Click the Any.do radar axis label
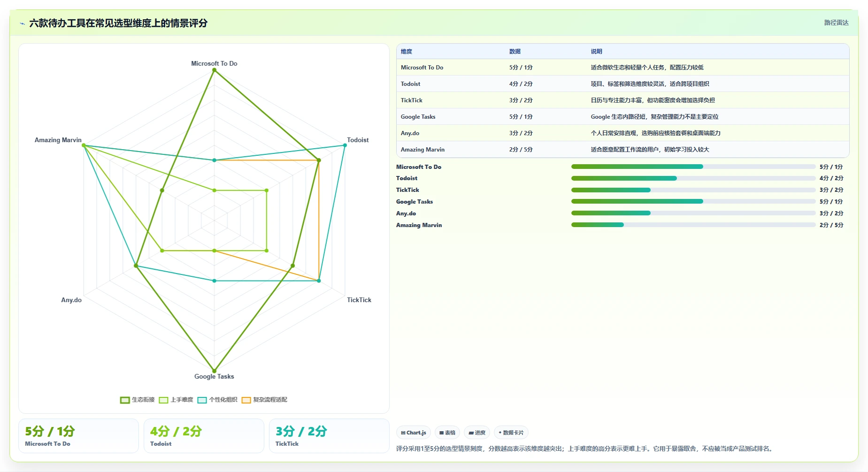Viewport: 868px width, 472px height. click(71, 300)
